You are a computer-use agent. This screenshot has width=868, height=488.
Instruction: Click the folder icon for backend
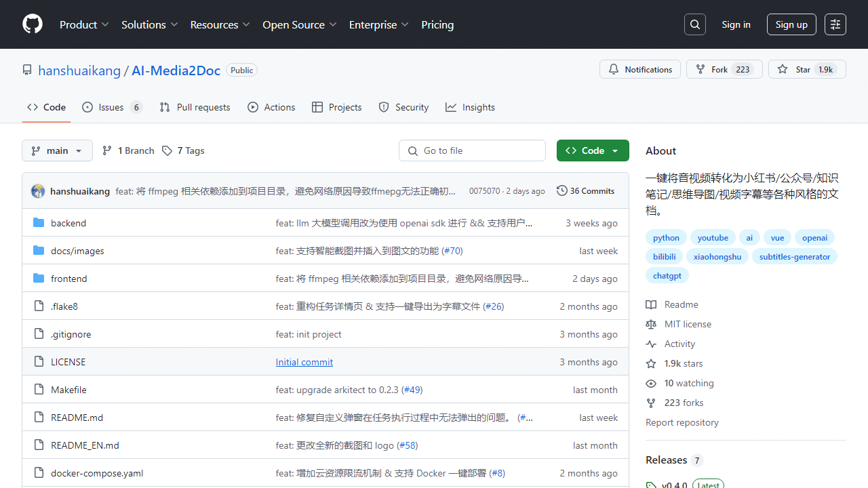click(39, 223)
